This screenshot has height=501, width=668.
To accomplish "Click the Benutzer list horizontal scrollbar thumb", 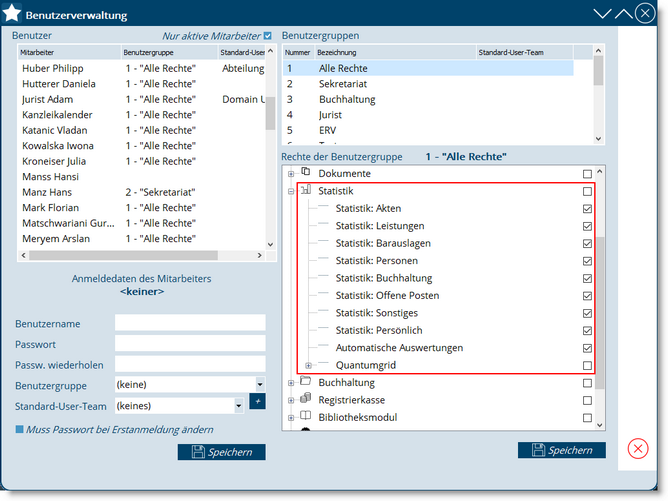I will (x=124, y=255).
